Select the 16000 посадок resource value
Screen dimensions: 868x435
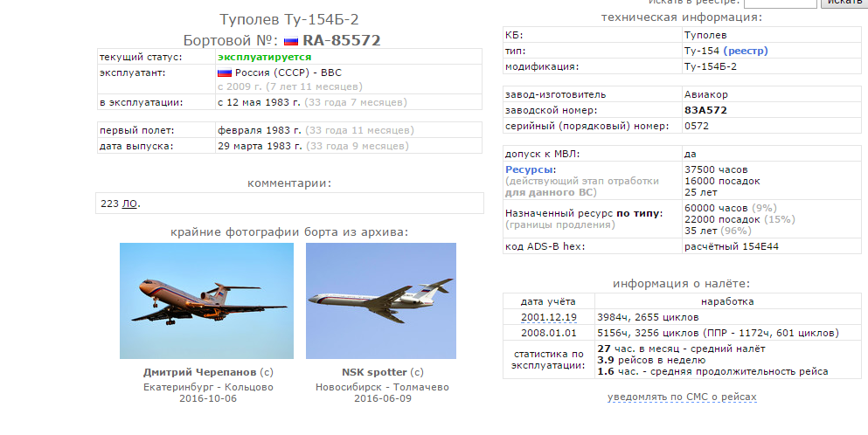[722, 181]
